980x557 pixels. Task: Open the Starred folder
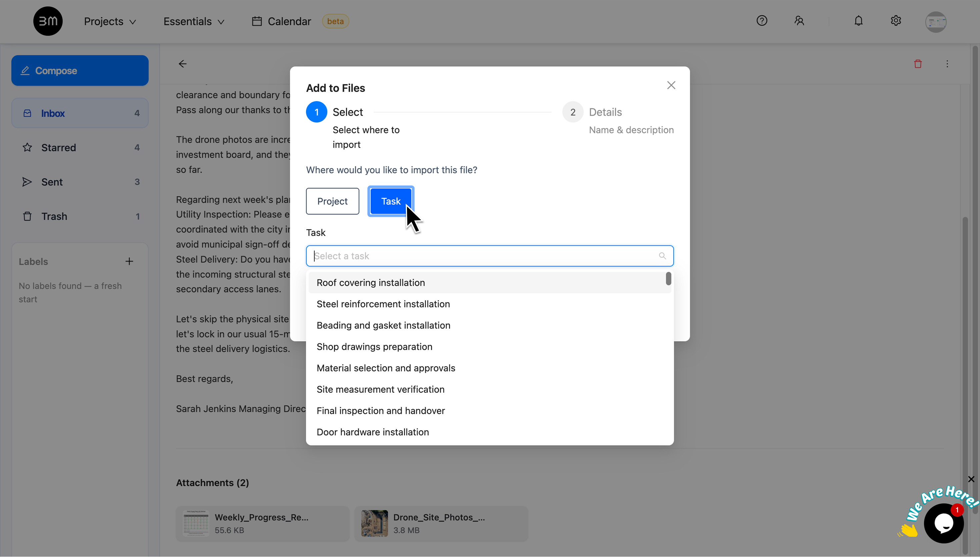pyautogui.click(x=80, y=147)
